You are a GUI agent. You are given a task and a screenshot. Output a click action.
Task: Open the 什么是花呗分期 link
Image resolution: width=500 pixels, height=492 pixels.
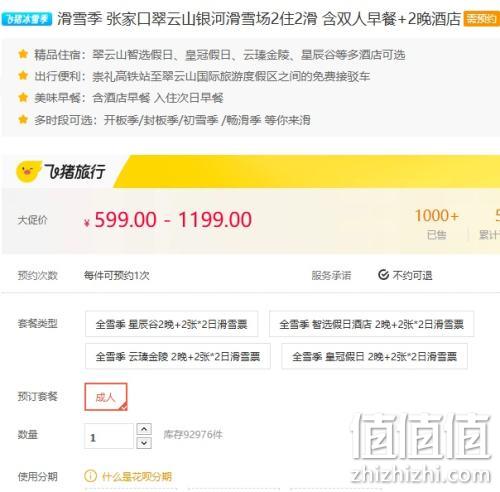(x=137, y=477)
